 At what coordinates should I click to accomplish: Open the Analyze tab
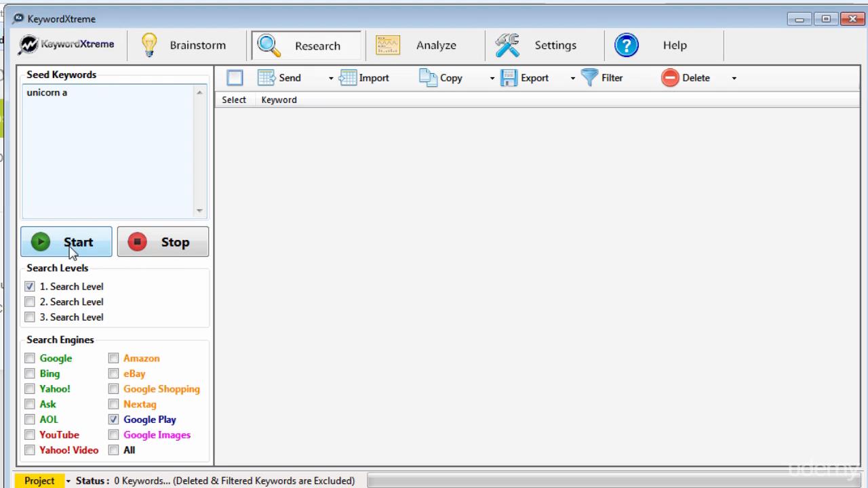click(425, 45)
